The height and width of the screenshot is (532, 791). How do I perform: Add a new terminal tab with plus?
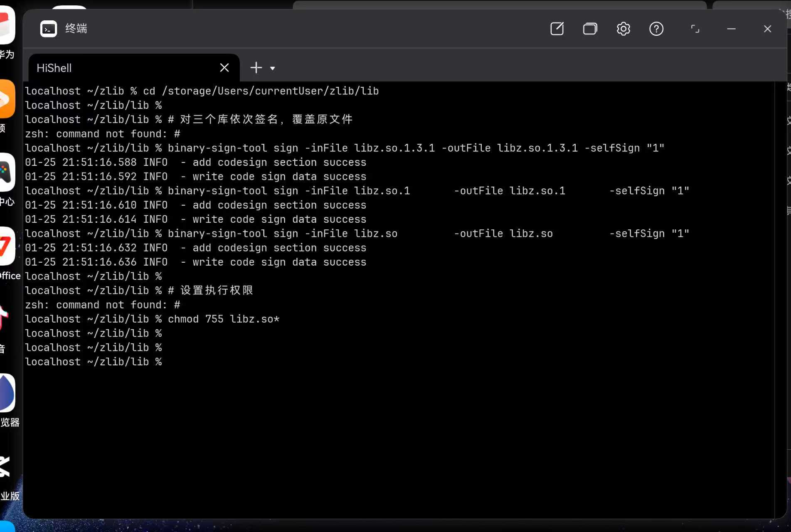pyautogui.click(x=256, y=68)
